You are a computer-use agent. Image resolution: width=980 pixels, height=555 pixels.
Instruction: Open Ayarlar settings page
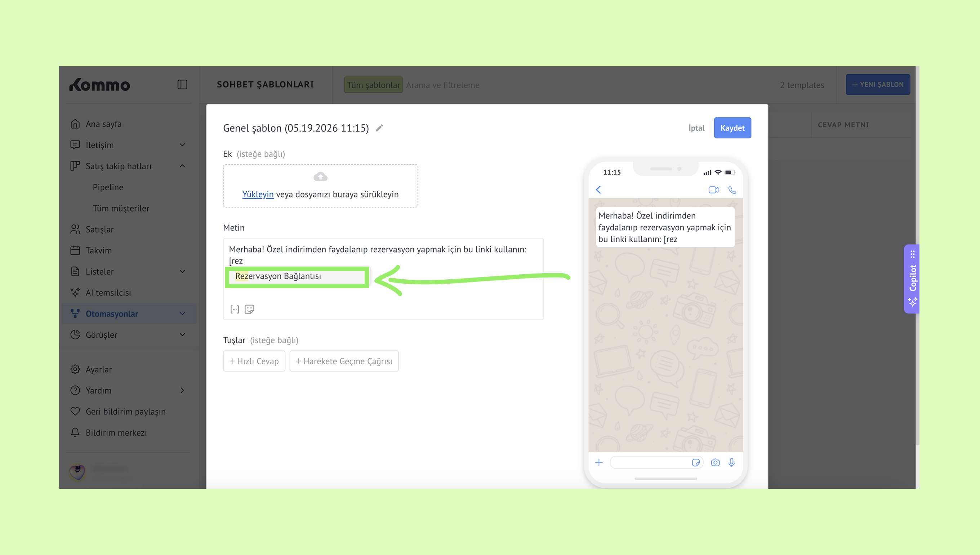[x=99, y=369]
